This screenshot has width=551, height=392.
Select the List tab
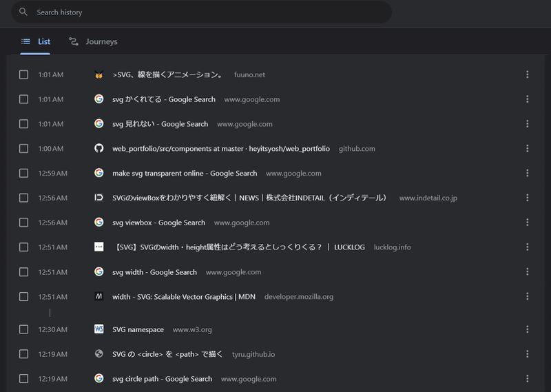[36, 42]
